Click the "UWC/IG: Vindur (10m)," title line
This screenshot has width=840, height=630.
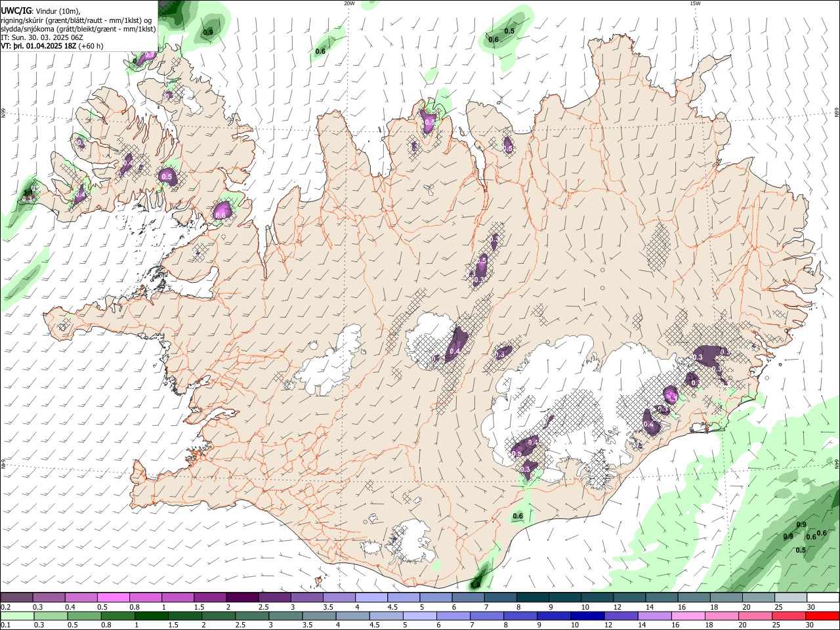pyautogui.click(x=41, y=11)
